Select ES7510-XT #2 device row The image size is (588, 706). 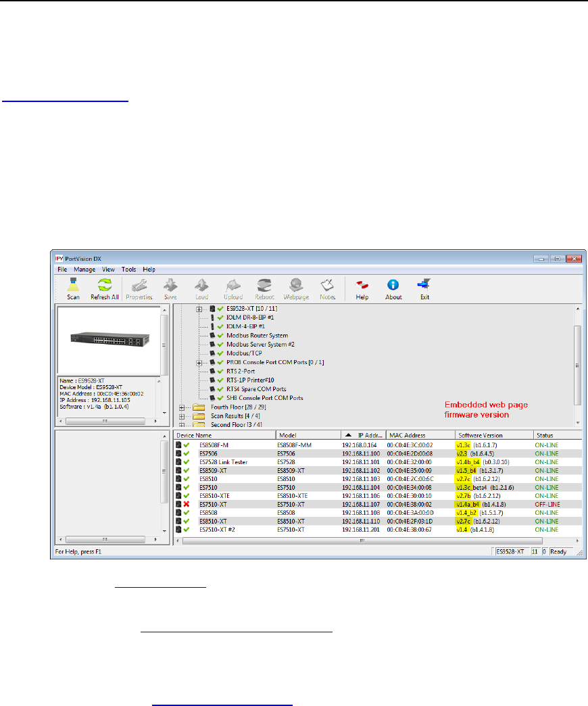tap(378, 530)
